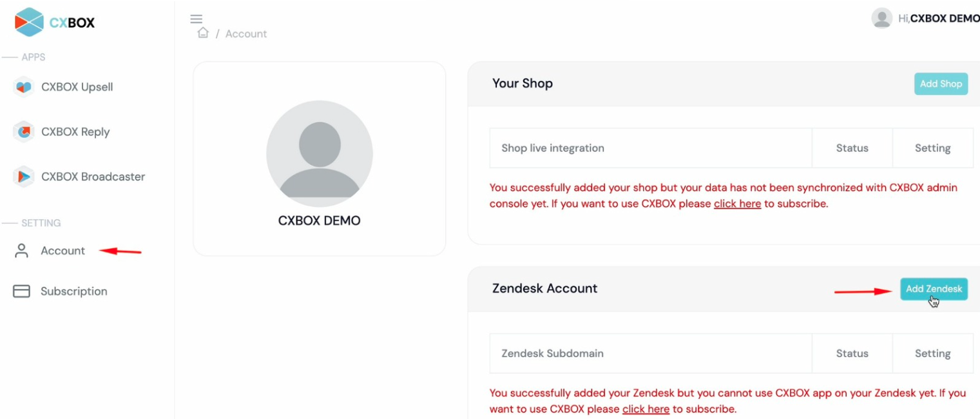Click the user avatar icon at top right

[x=881, y=18]
